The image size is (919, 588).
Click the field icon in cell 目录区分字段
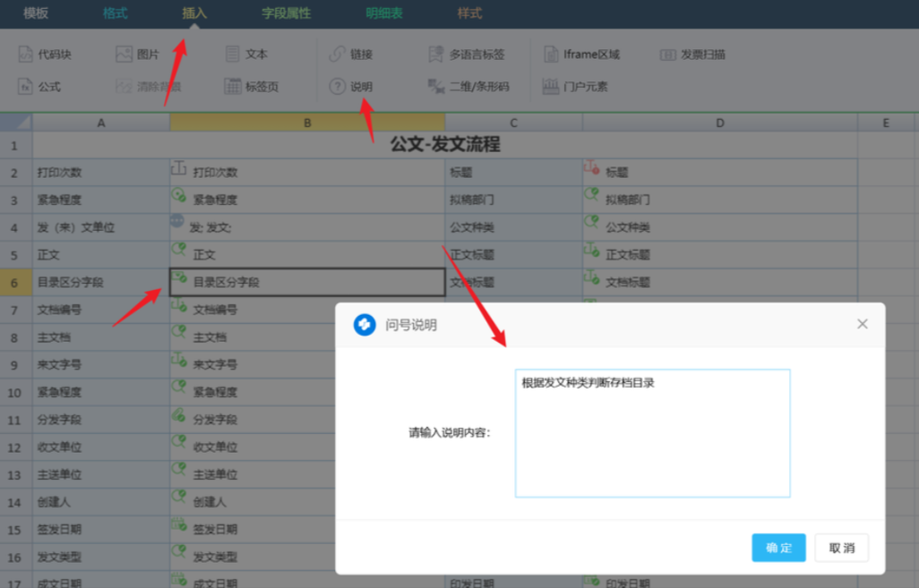pos(179,277)
